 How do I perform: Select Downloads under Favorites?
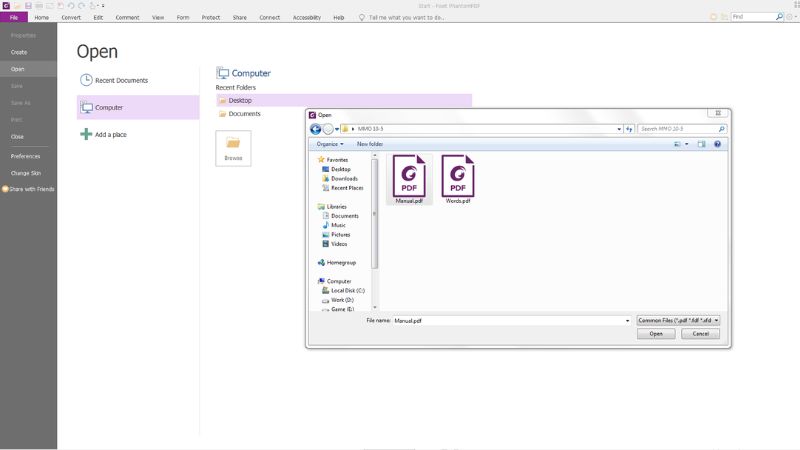click(x=344, y=178)
